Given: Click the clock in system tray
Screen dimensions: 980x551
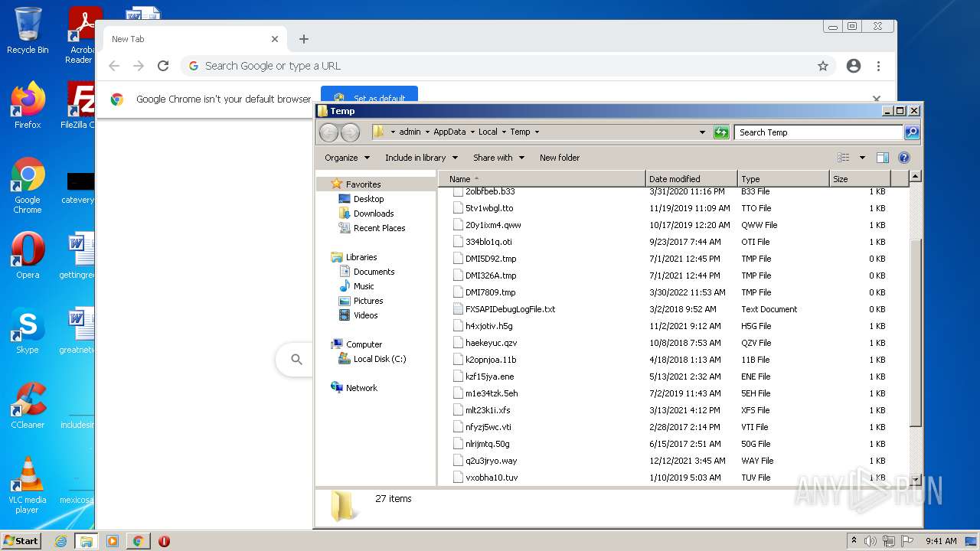Looking at the screenshot, I should [x=941, y=541].
